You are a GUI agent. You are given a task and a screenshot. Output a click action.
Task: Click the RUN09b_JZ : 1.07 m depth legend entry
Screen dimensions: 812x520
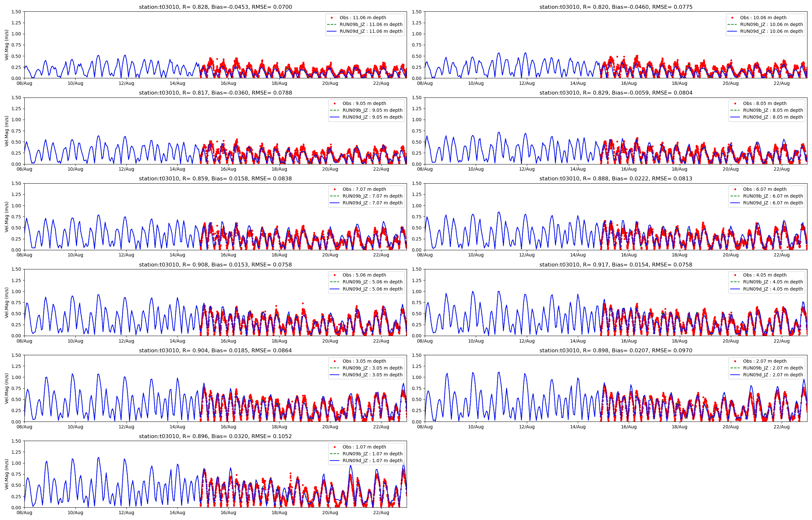pos(372,454)
